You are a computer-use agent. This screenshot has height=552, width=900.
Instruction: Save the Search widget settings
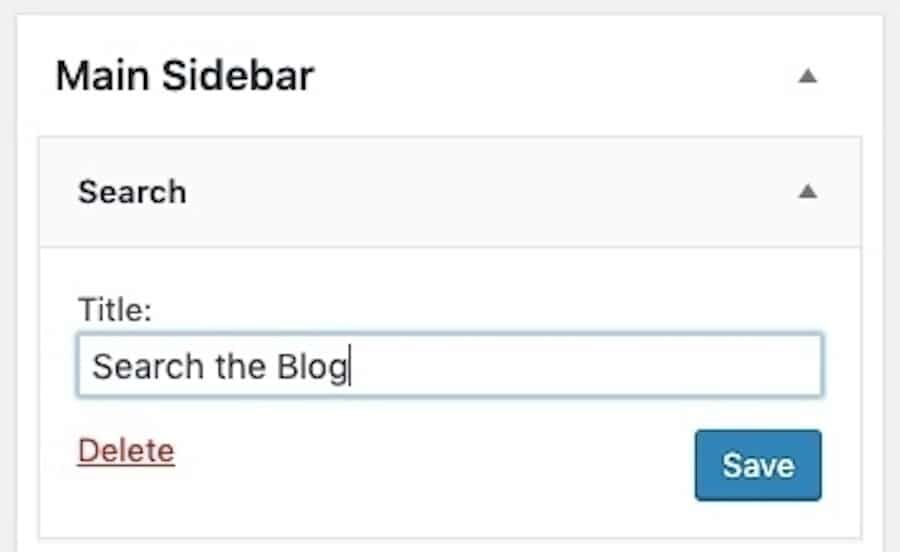758,465
